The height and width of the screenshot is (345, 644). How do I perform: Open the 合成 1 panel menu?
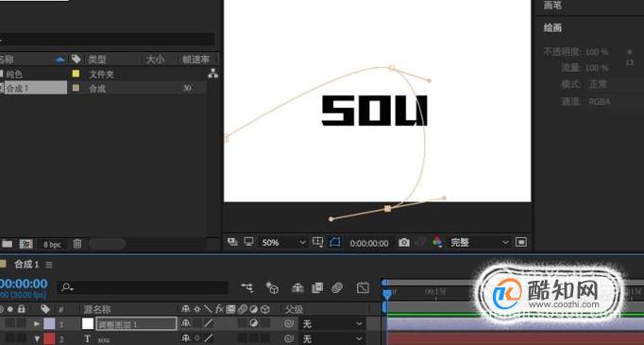[x=49, y=265]
